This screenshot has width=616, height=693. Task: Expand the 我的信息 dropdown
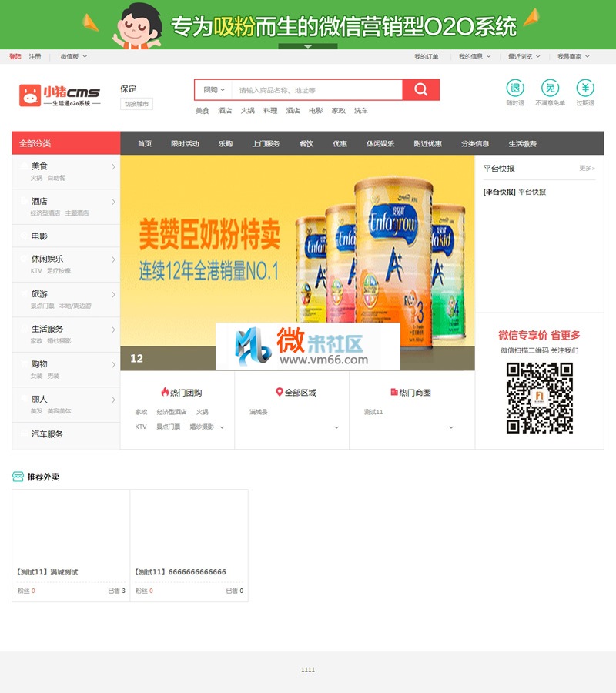[x=474, y=56]
